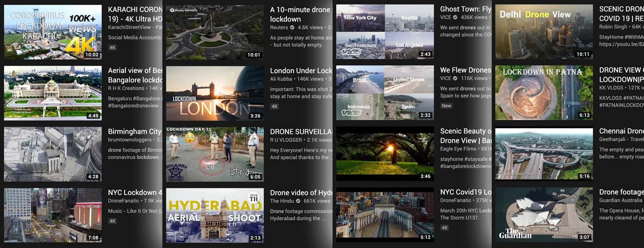This screenshot has height=248, width=644.
Task: Visit Guardian Australia channel
Action: 621,200
